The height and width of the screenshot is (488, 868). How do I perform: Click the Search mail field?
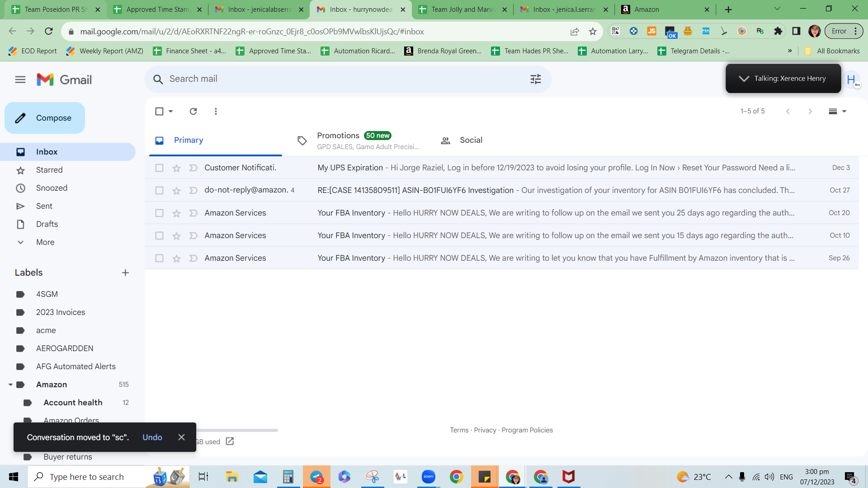(347, 79)
